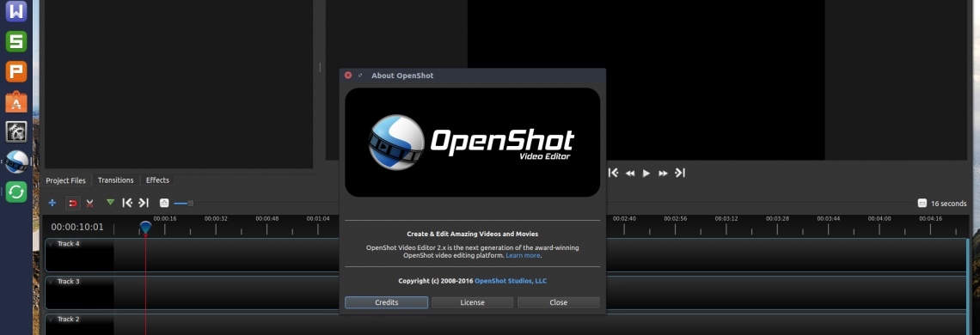Activate the razor scissors tool

[x=90, y=203]
